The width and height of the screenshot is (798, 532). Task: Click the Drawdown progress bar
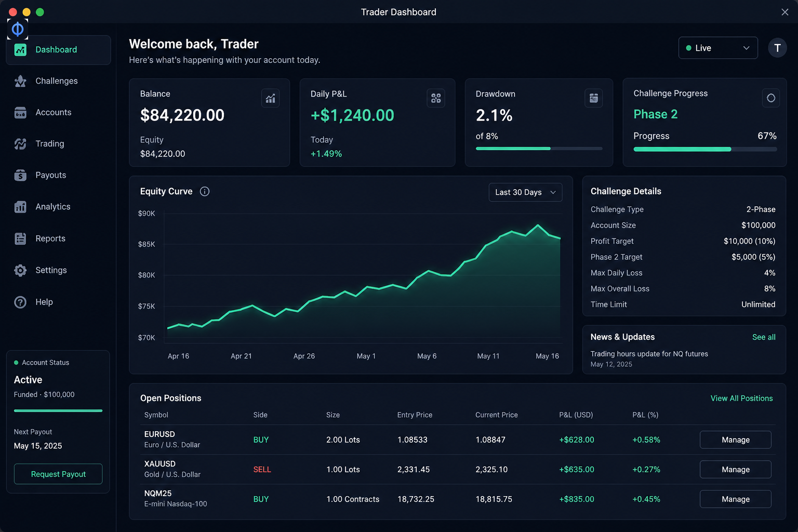[x=539, y=149]
